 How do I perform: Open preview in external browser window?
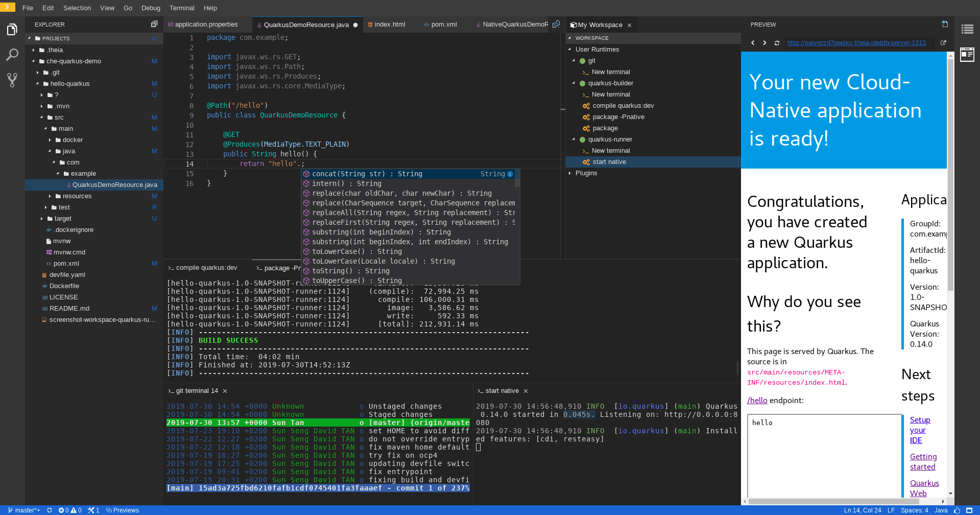pyautogui.click(x=943, y=43)
